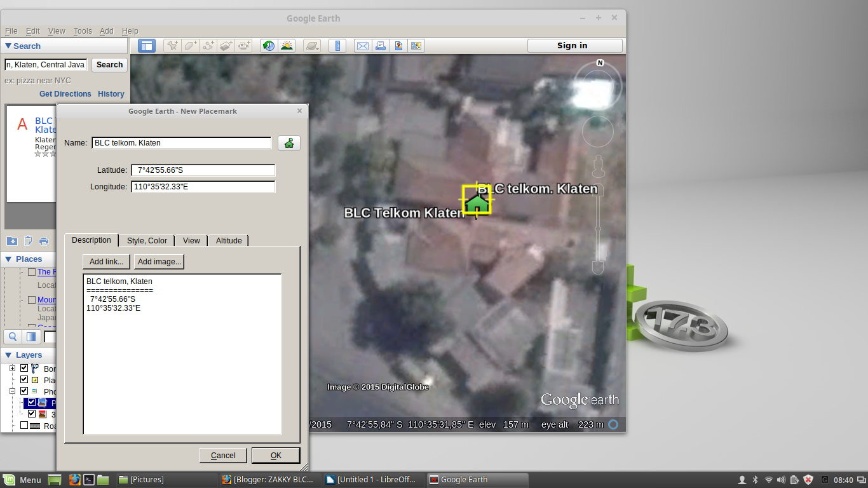
Task: Switch to the View tab in dialog
Action: (191, 241)
